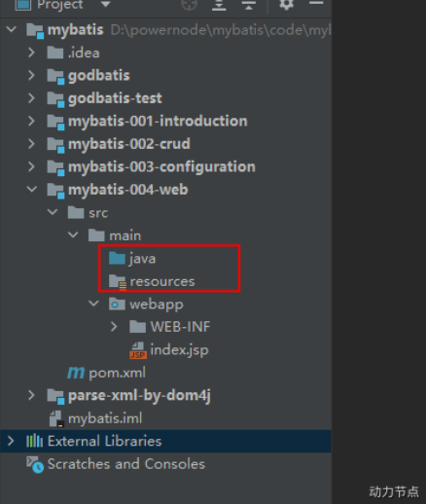This screenshot has height=504, width=426.
Task: Click the mybatis-003-configuration module icon
Action: [x=55, y=168]
